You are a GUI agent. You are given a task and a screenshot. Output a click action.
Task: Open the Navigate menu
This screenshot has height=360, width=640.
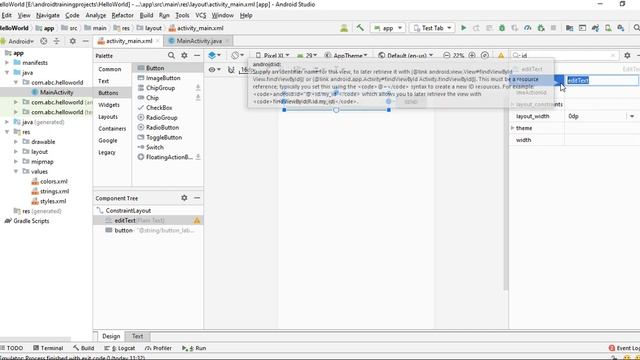[48, 15]
